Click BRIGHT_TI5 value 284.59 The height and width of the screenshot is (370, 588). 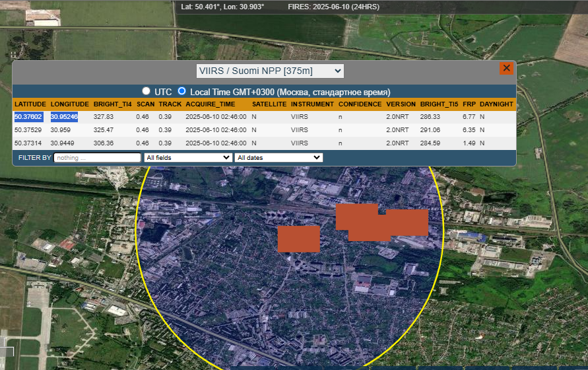point(430,143)
